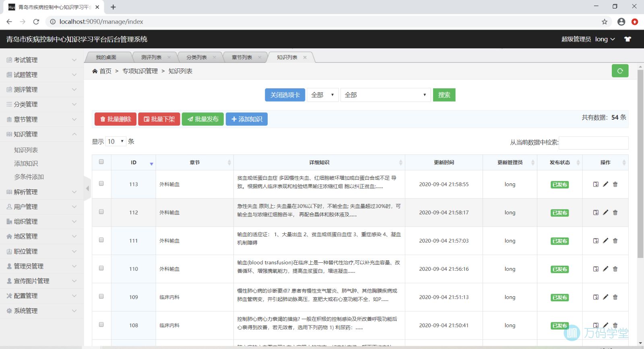Sort the table by ID column header
644x349 pixels.
[x=134, y=162]
